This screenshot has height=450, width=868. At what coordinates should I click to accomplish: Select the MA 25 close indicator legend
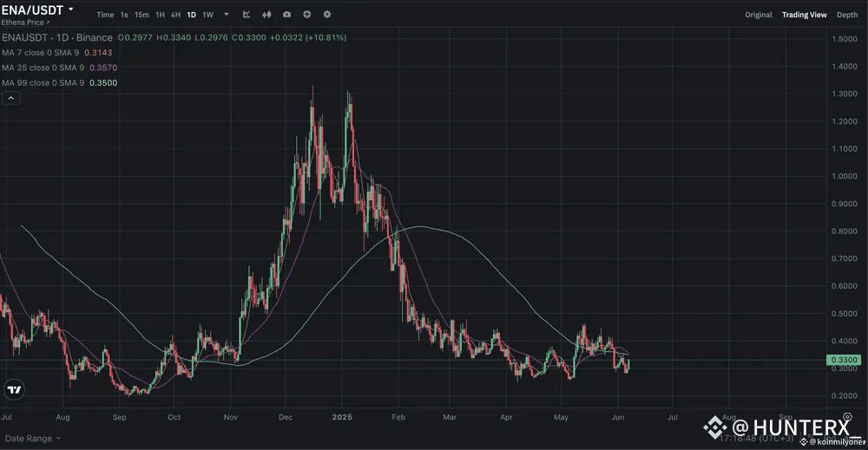click(x=43, y=68)
